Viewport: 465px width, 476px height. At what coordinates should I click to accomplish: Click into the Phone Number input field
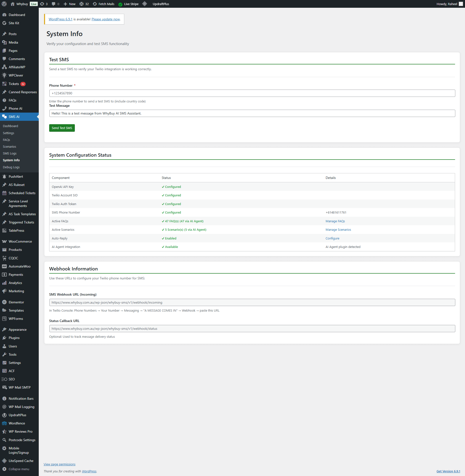[x=252, y=93]
